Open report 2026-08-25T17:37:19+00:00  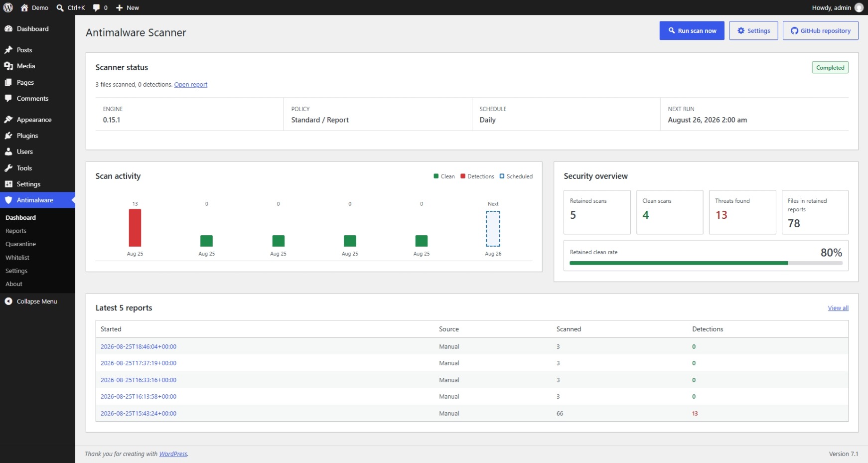(139, 363)
